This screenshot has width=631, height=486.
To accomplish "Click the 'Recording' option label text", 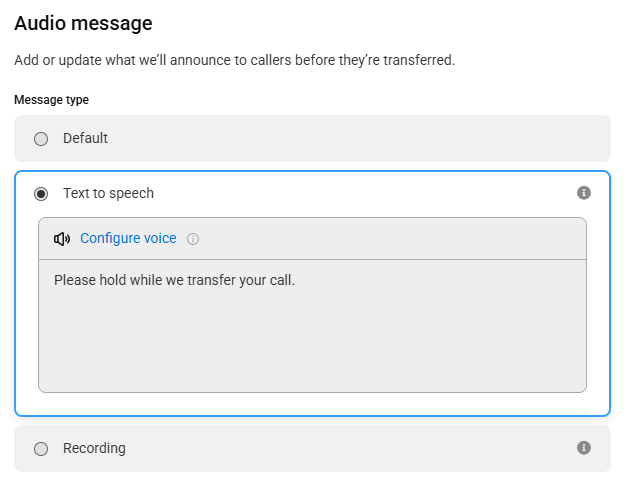I will pyautogui.click(x=94, y=448).
